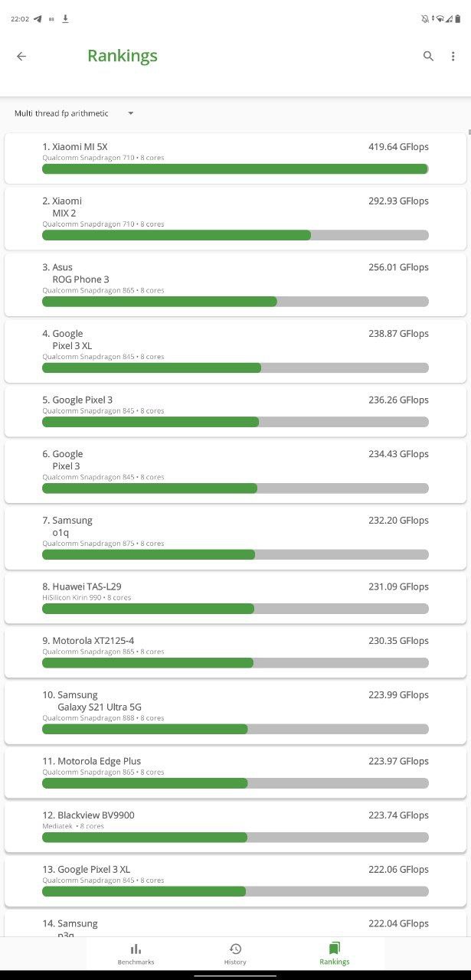The width and height of the screenshot is (471, 980).
Task: Select the Huawei TAS-L29 ranking card
Action: coord(235,597)
